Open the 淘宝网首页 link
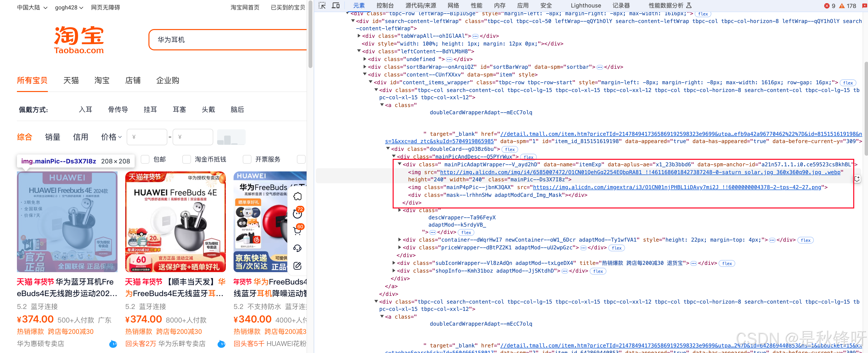Image resolution: width=868 pixels, height=353 pixels. (x=245, y=8)
